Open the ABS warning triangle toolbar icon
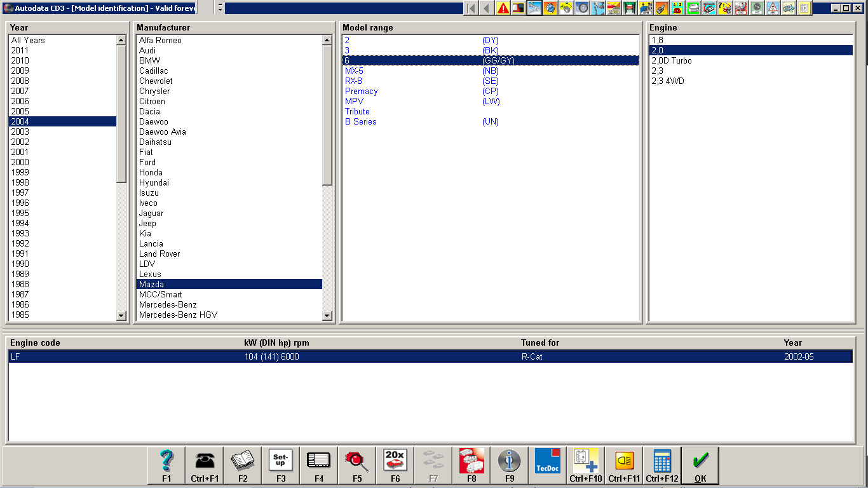Screen dimensions: 868x488 (x=773, y=8)
